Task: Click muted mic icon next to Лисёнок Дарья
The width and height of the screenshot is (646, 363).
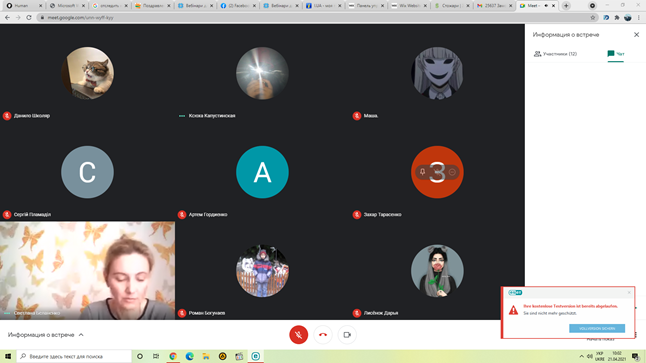Action: tap(357, 313)
